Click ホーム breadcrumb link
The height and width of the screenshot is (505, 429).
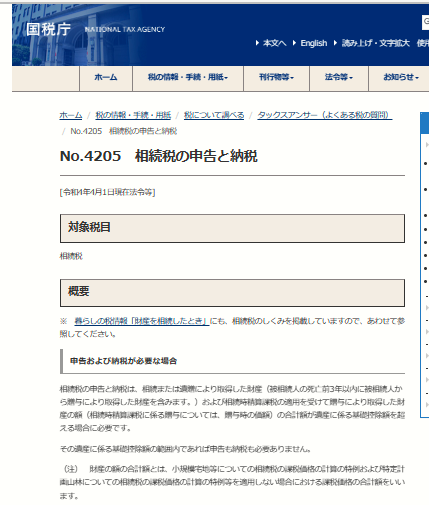click(71, 115)
